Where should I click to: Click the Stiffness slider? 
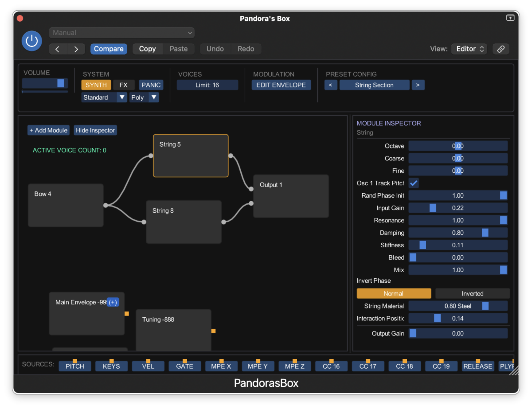[x=458, y=245]
